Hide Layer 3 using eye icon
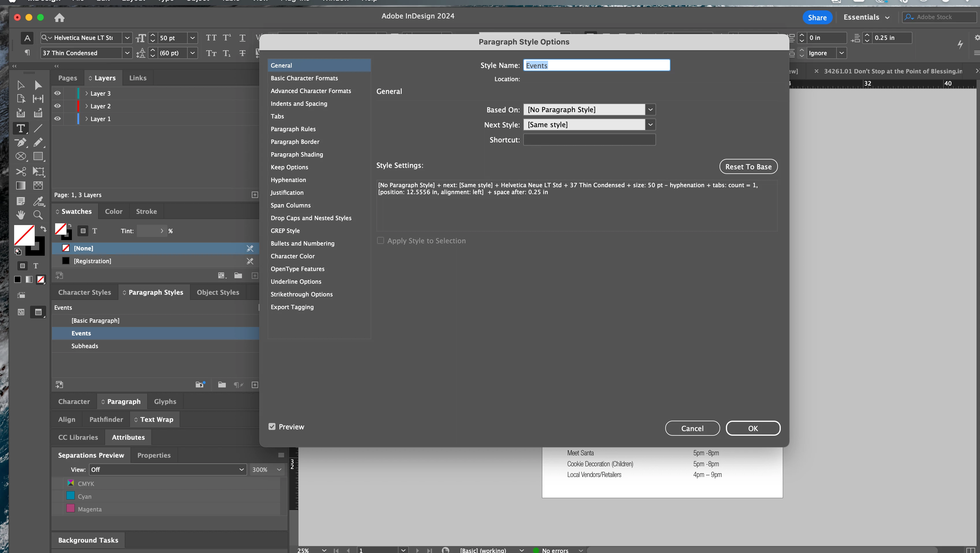This screenshot has width=980, height=553. coord(57,93)
